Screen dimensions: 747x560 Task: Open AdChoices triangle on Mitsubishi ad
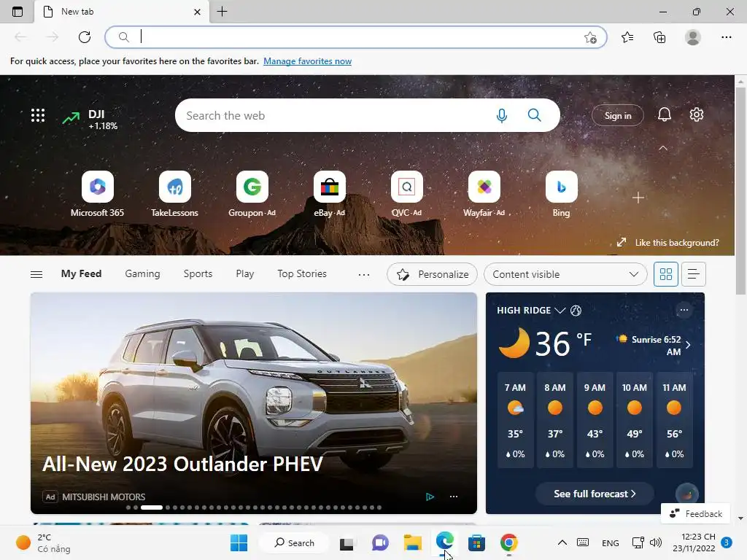pos(430,497)
